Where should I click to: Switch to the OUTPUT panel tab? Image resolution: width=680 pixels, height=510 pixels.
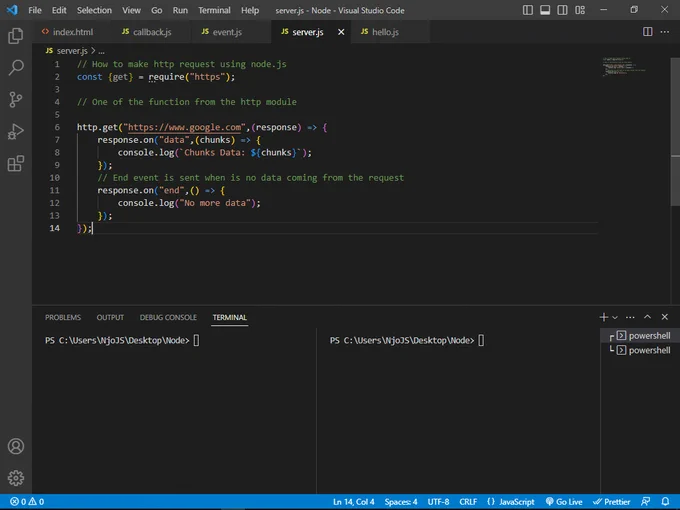110,317
